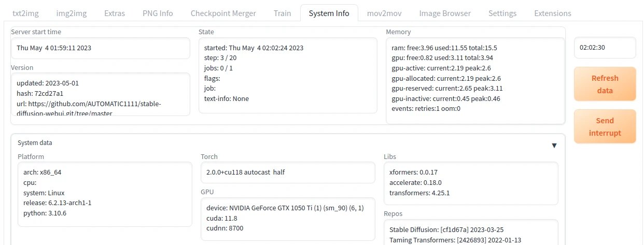This screenshot has height=245, width=644.
Task: Open the Settings tab
Action: pyautogui.click(x=502, y=13)
